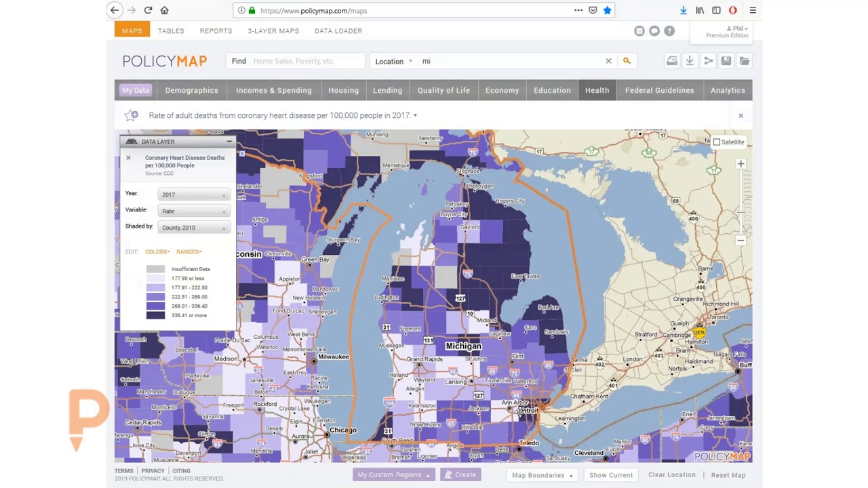868x488 pixels.
Task: Open the My Data menu
Action: [136, 90]
